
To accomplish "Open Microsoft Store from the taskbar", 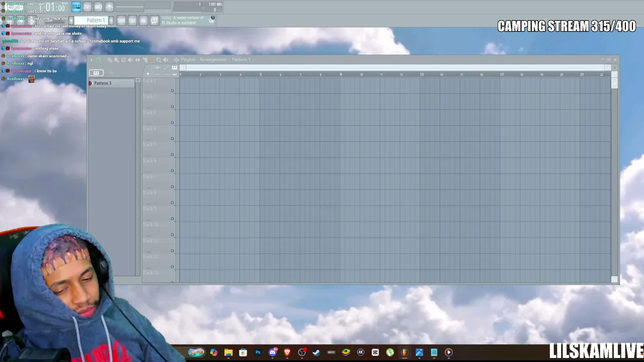I will 243,352.
